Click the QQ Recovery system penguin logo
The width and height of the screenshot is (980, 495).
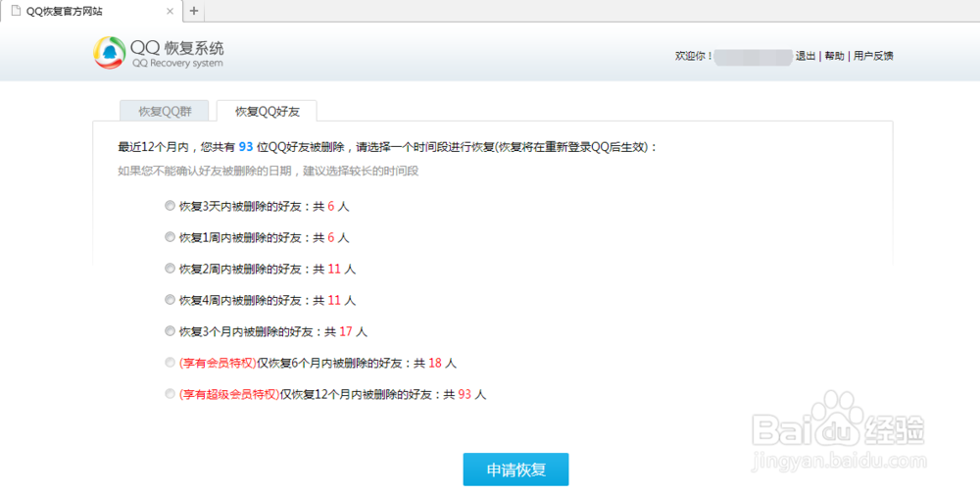110,53
